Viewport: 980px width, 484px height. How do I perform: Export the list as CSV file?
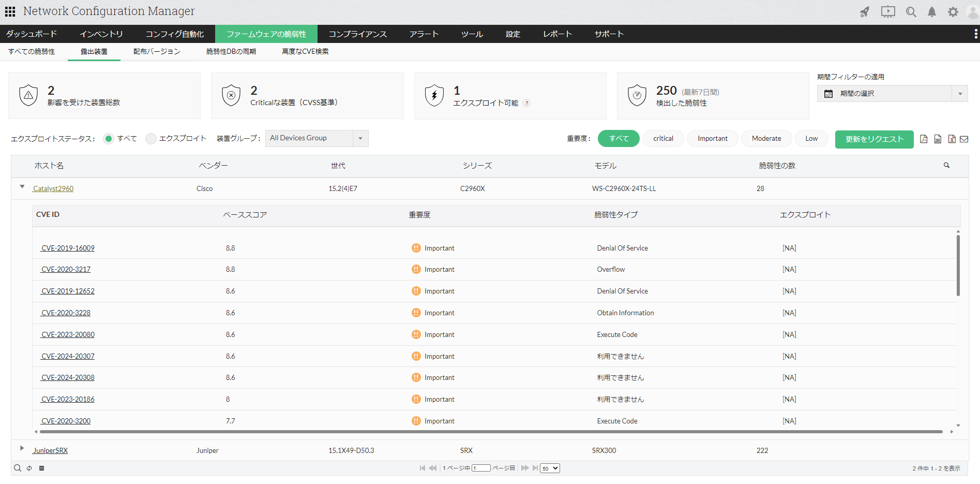[x=938, y=139]
